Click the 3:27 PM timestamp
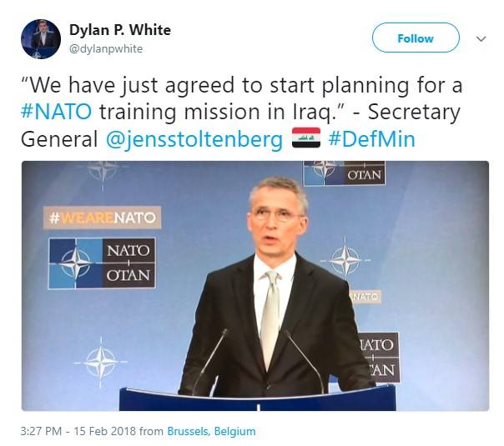This screenshot has height=446, width=504. pyautogui.click(x=41, y=431)
